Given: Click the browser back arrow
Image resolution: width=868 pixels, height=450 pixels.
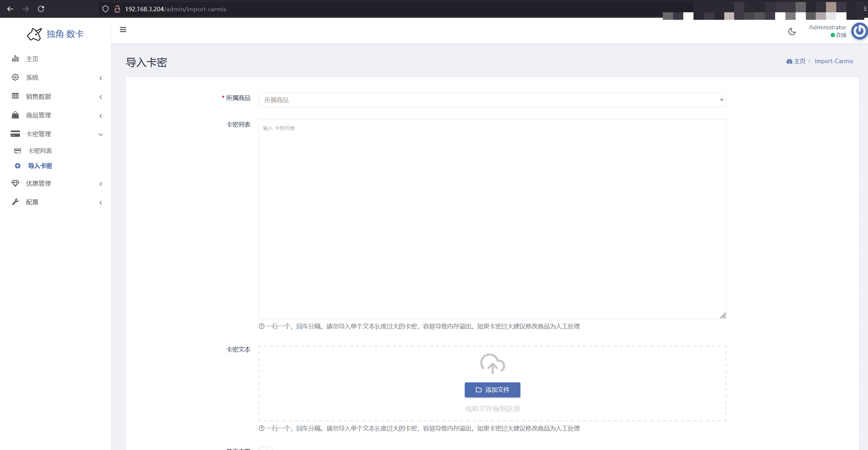Looking at the screenshot, I should 10,9.
